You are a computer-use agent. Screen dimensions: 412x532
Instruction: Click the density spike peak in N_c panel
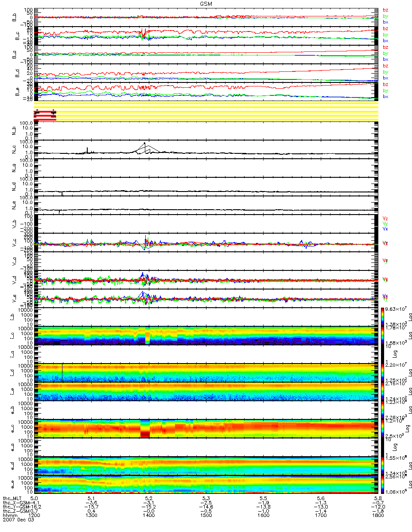[x=144, y=142]
